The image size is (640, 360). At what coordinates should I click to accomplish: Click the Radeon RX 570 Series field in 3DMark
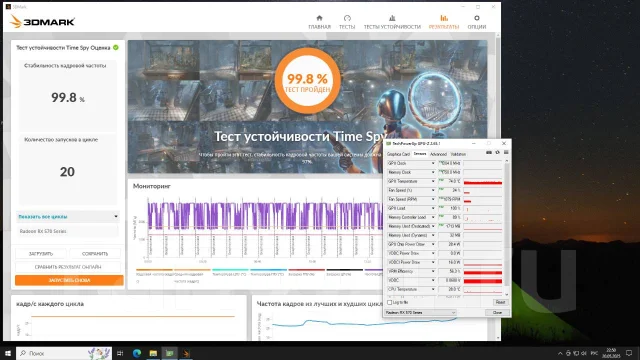68,231
